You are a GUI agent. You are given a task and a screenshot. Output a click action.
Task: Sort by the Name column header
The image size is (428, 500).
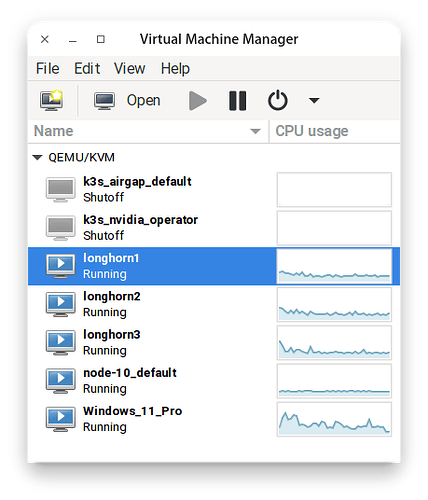coord(148,131)
